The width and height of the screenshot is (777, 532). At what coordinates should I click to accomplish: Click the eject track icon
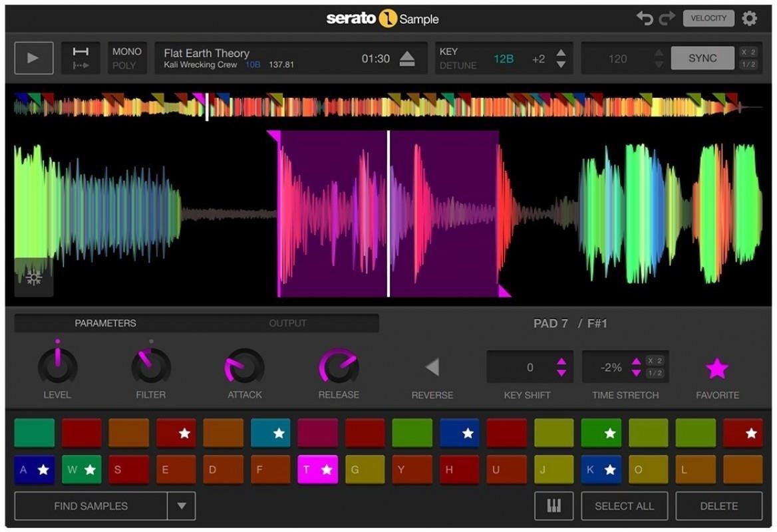pyautogui.click(x=407, y=59)
